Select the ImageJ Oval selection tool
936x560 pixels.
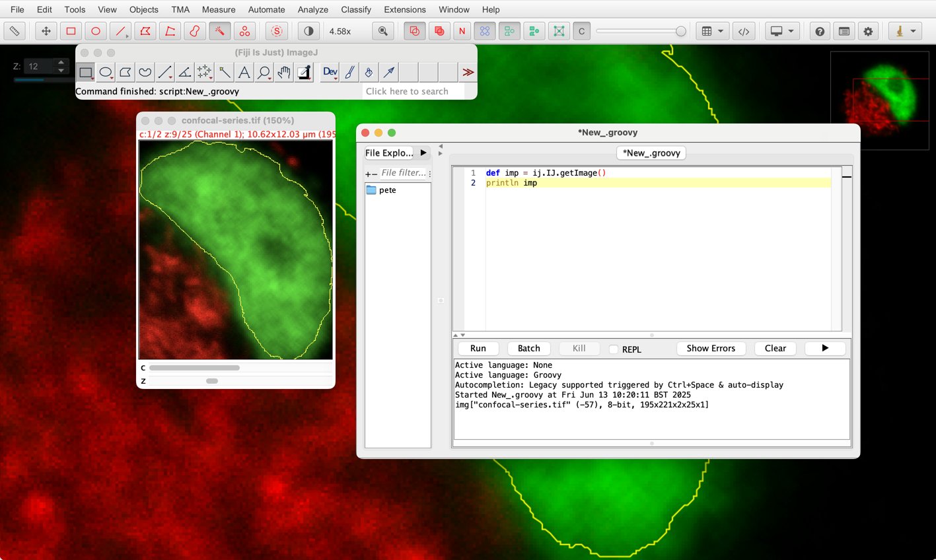[x=106, y=72]
